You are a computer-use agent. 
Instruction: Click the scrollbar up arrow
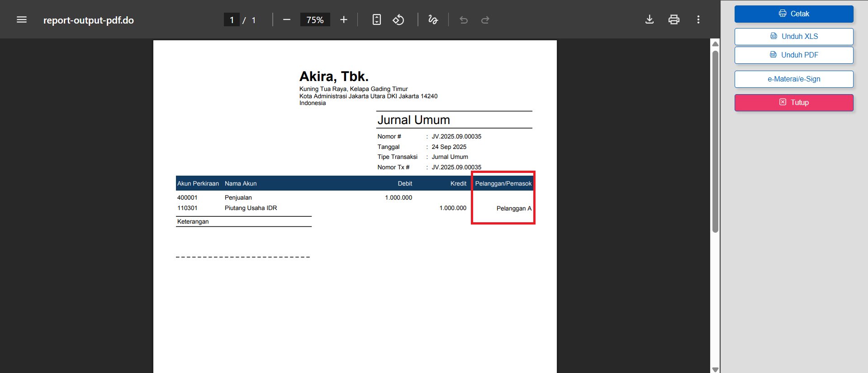click(x=715, y=44)
